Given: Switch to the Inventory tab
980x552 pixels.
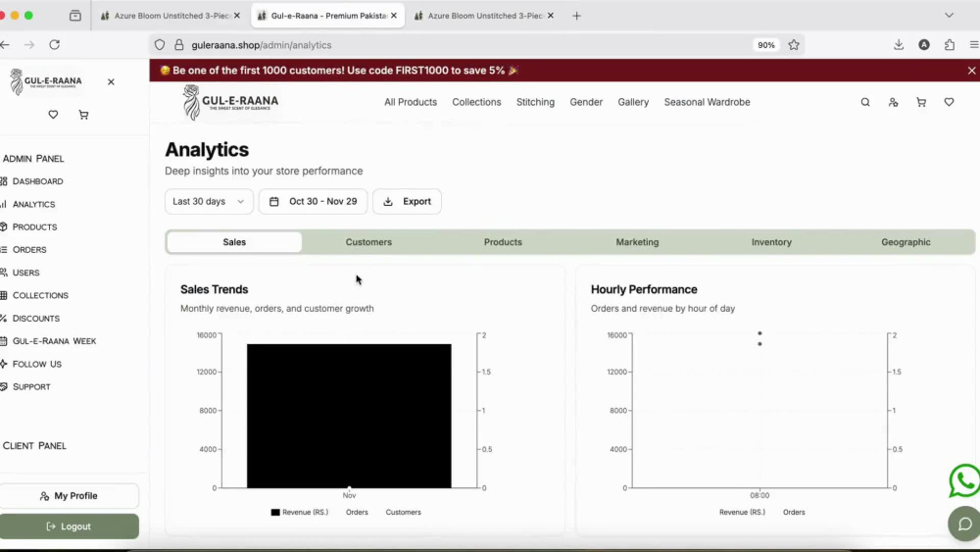Looking at the screenshot, I should [x=771, y=242].
